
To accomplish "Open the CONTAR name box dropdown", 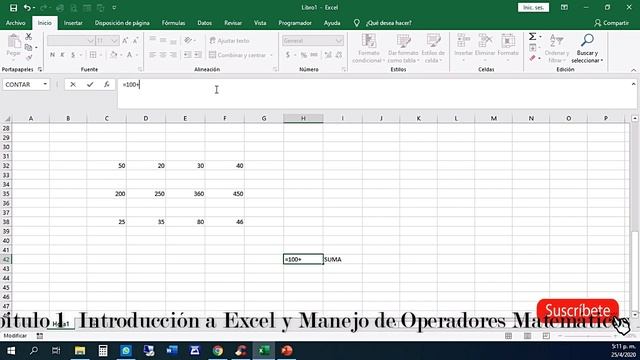I will pos(45,84).
